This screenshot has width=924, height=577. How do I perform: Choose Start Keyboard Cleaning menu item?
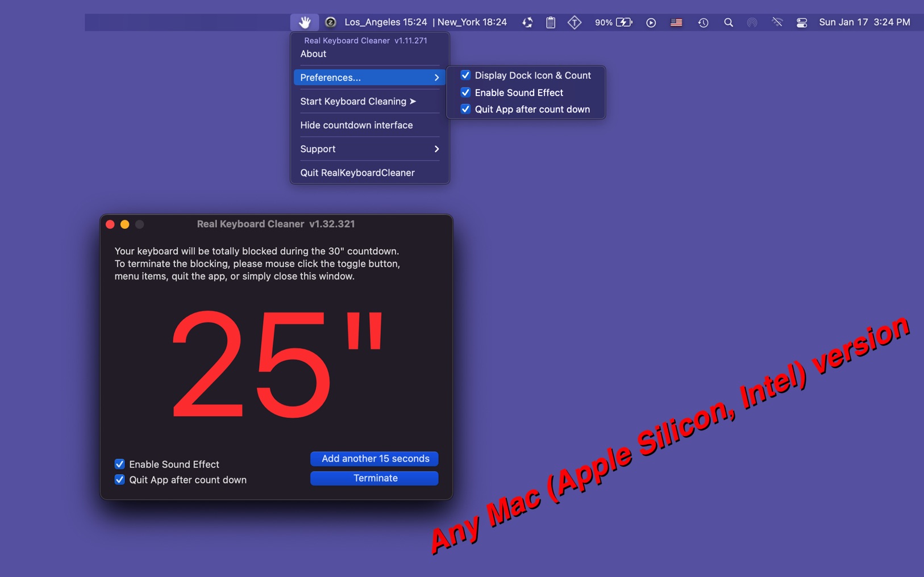369,101
